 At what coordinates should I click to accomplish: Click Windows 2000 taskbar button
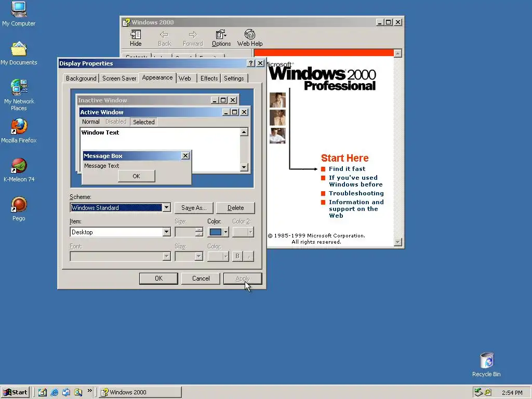(x=140, y=392)
